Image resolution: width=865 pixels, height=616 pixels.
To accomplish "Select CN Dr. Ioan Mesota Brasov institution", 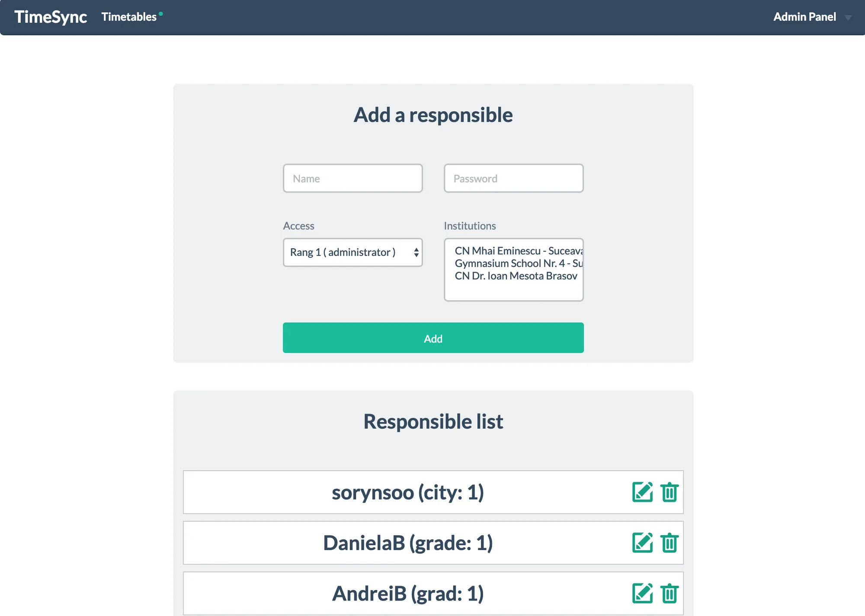I will tap(513, 276).
